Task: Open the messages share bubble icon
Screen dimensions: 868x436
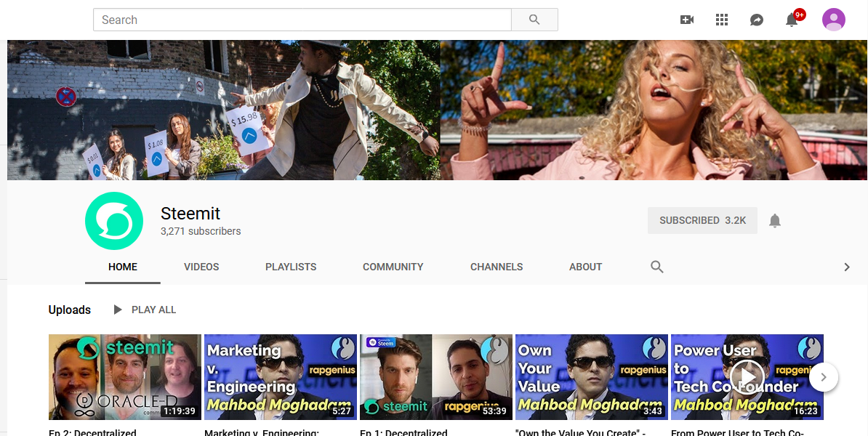Action: (x=757, y=20)
